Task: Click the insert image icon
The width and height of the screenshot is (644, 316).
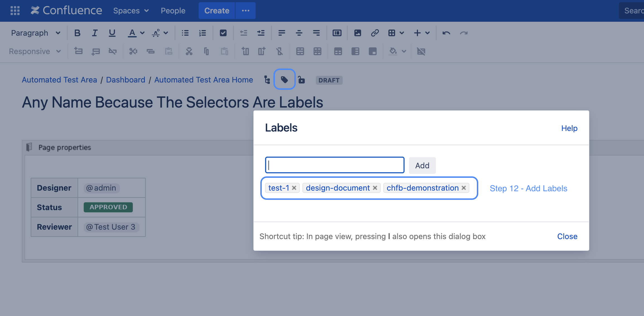Action: [357, 33]
